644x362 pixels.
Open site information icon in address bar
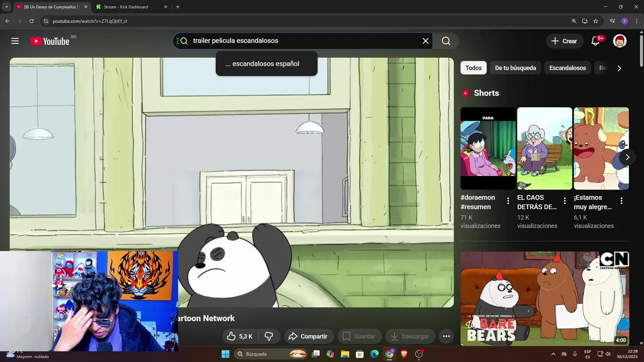46,21
